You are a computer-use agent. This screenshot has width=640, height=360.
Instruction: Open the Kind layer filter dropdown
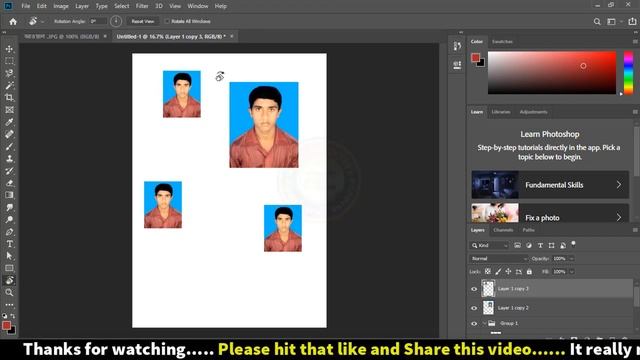coord(490,245)
